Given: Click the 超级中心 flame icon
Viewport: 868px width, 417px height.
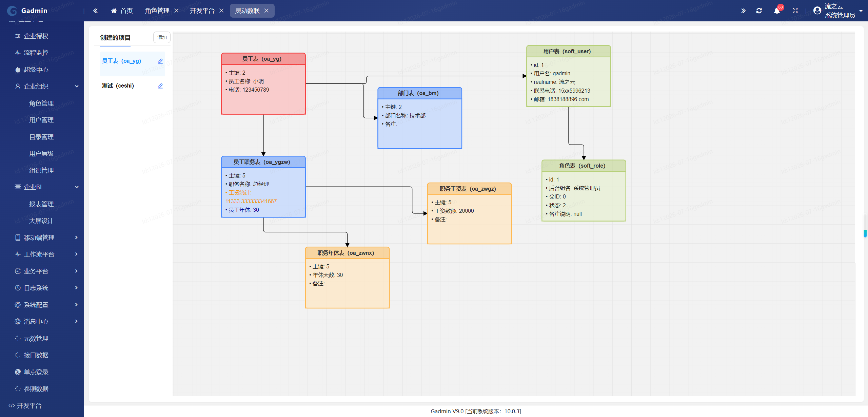Looking at the screenshot, I should click(x=18, y=70).
